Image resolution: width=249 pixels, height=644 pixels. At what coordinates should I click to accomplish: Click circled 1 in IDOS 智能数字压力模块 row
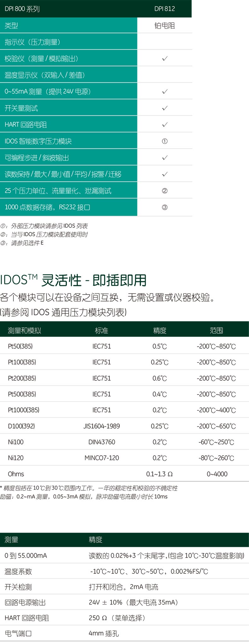click(x=165, y=141)
